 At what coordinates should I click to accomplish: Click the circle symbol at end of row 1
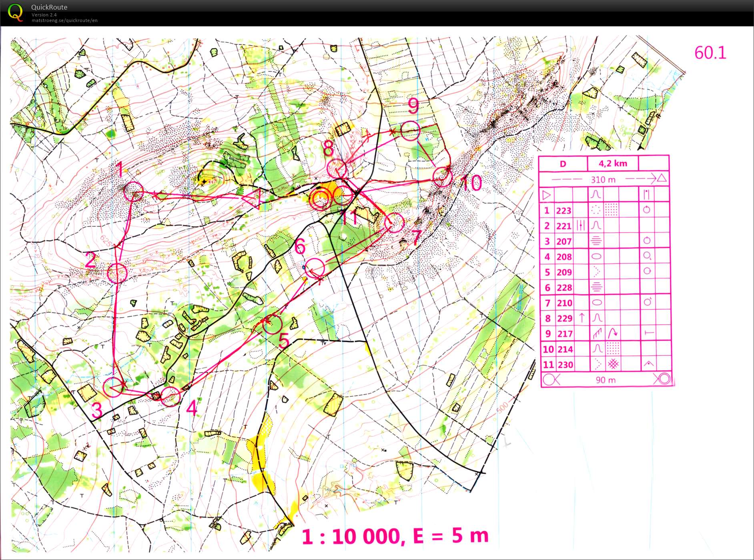pos(646,209)
